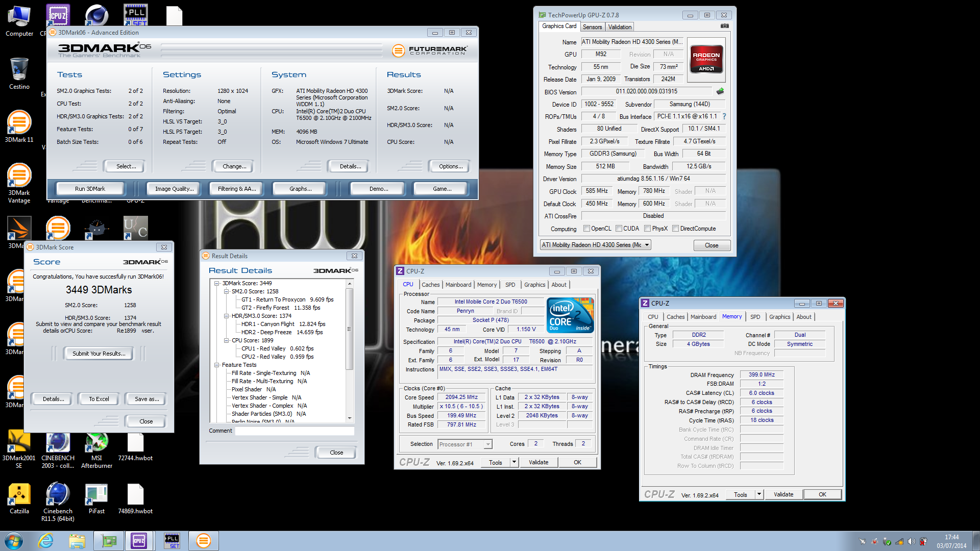Open Internet Explorer from the taskbar
Image resolution: width=980 pixels, height=551 pixels.
pyautogui.click(x=46, y=541)
